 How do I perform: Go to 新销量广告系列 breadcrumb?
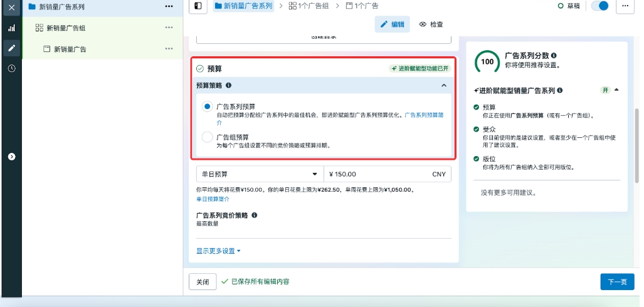tap(243, 6)
